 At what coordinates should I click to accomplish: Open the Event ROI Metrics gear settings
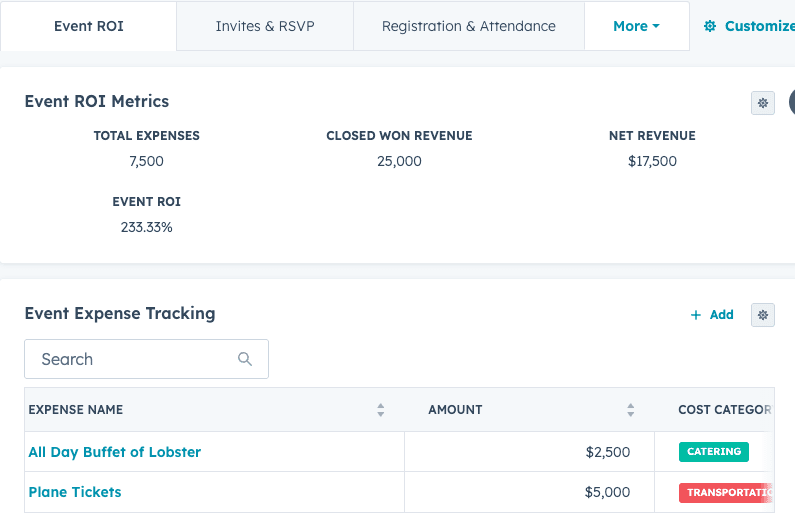pyautogui.click(x=762, y=103)
